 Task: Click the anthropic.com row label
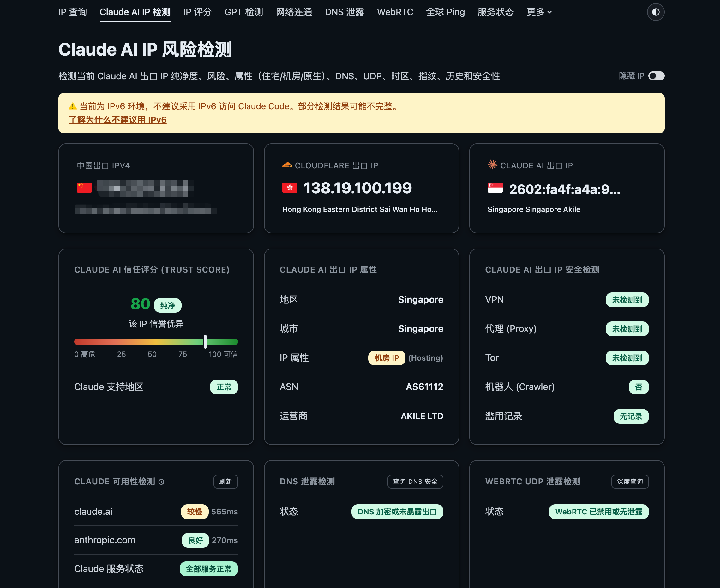tap(105, 540)
